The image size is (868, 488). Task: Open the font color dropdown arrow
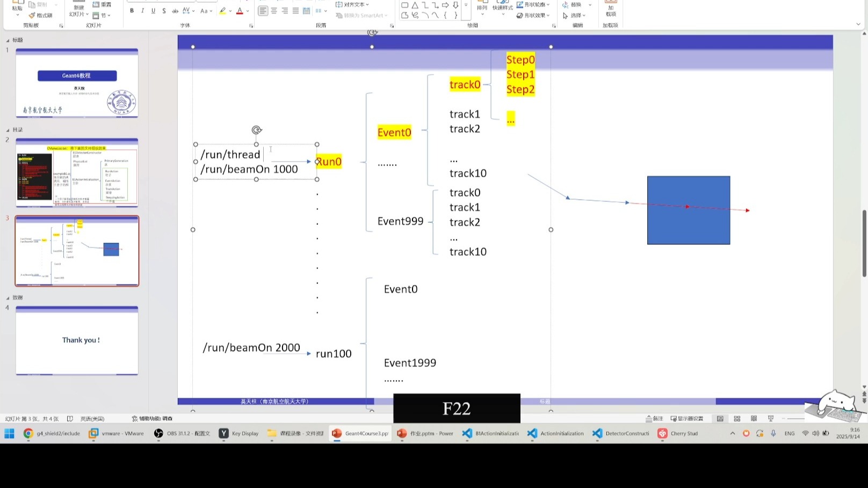248,11
